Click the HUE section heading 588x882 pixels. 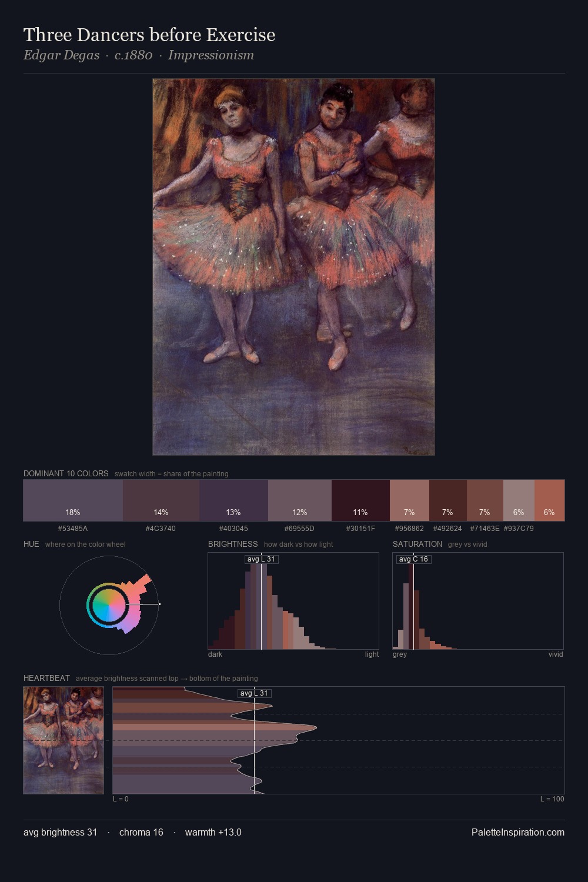(x=31, y=544)
